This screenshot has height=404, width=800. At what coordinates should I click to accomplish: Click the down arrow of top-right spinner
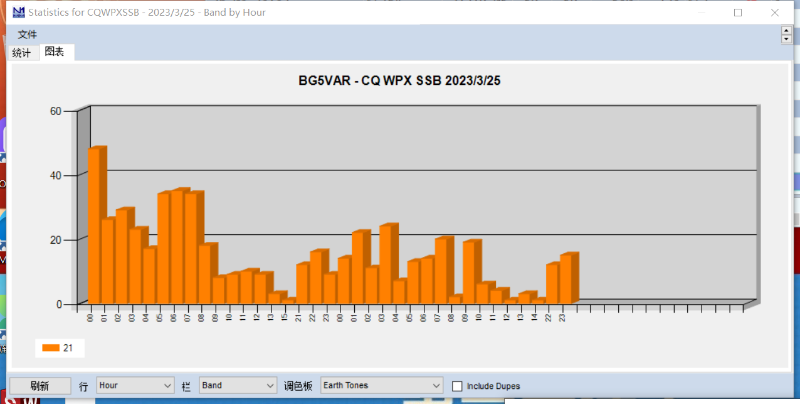click(786, 40)
